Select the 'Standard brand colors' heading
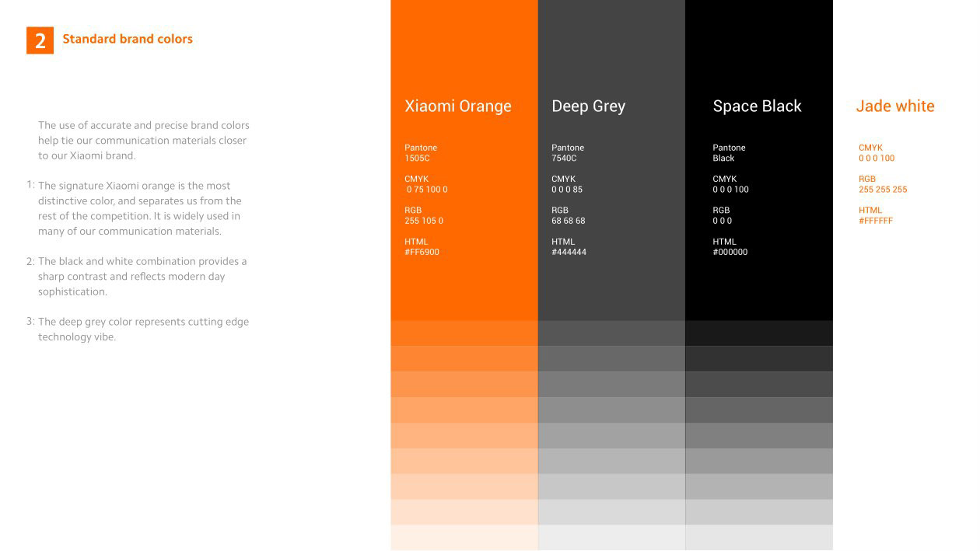Image resolution: width=980 pixels, height=551 pixels. click(x=128, y=39)
